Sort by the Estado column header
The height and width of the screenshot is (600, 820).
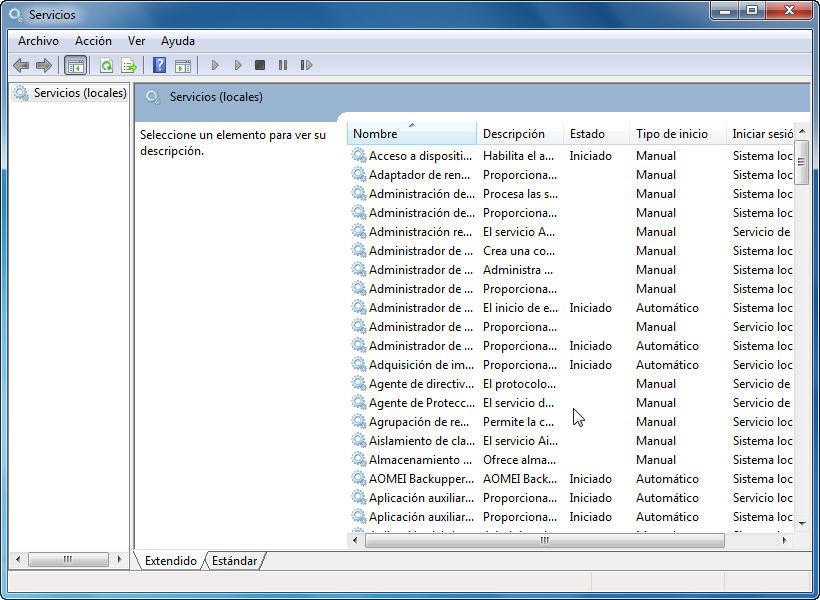point(597,133)
